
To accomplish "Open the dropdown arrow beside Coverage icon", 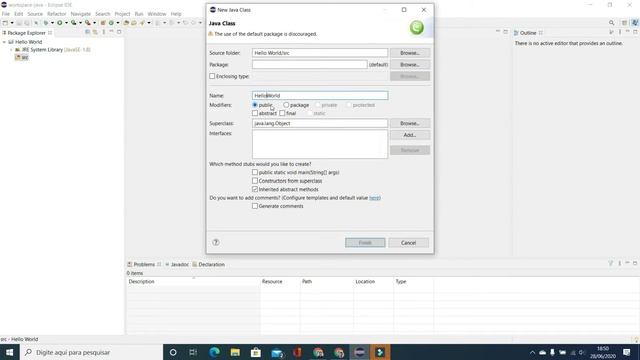I will tap(80, 23).
